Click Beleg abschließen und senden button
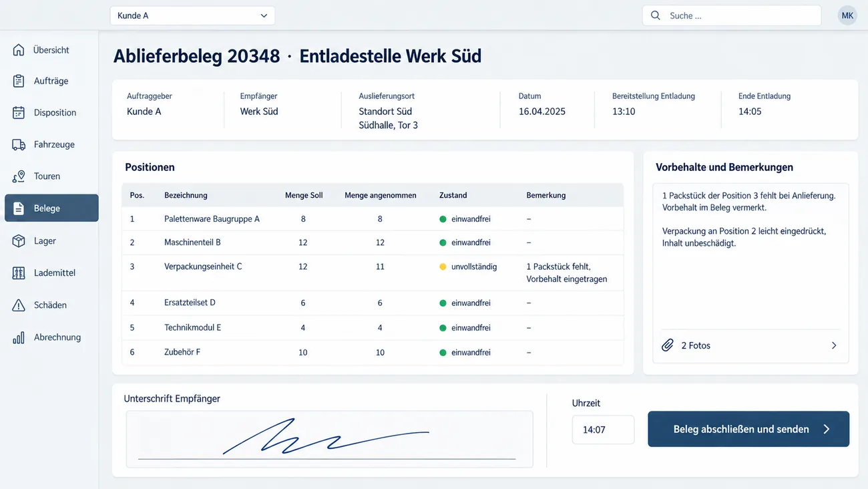This screenshot has width=868, height=489. click(748, 429)
